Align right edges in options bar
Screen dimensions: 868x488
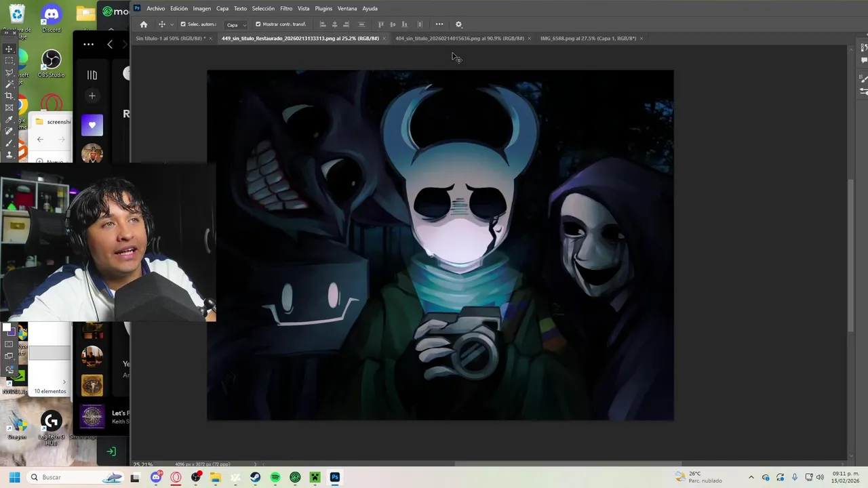coord(346,24)
